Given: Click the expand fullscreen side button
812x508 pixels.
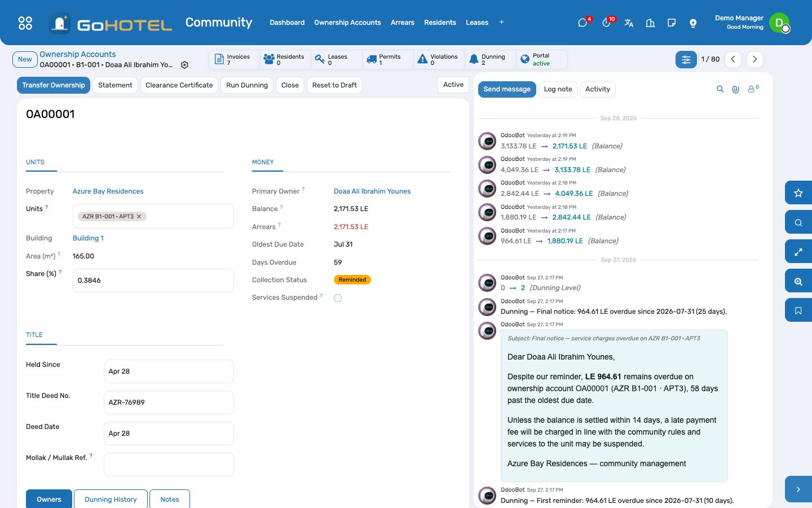Looking at the screenshot, I should [x=798, y=252].
